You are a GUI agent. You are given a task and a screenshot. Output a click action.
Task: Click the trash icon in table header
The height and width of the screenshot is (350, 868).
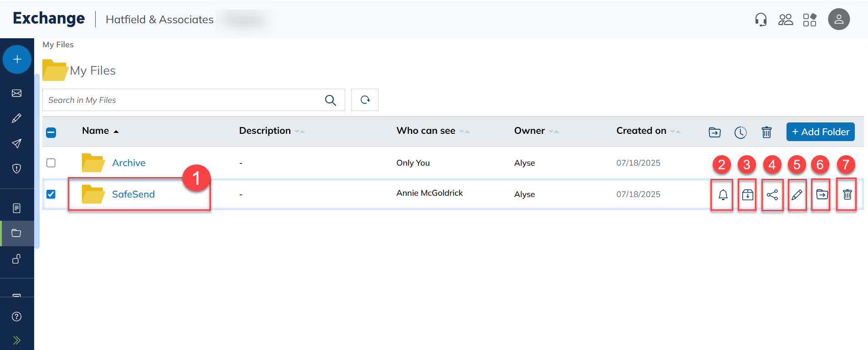coord(766,132)
